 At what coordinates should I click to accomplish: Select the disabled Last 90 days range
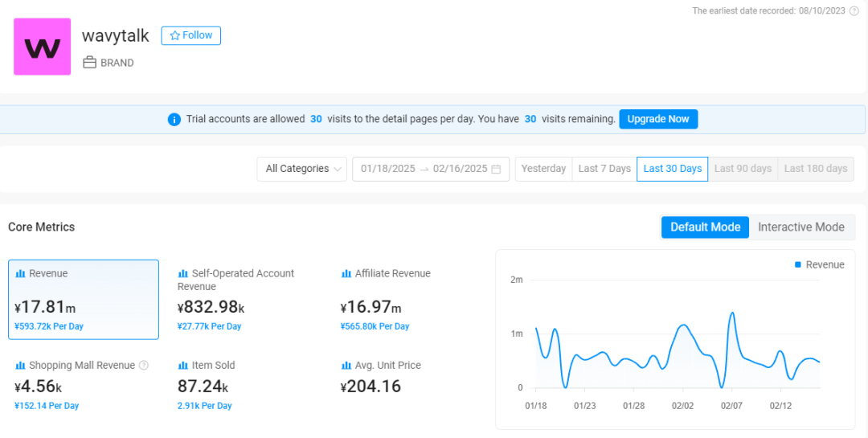tap(743, 169)
